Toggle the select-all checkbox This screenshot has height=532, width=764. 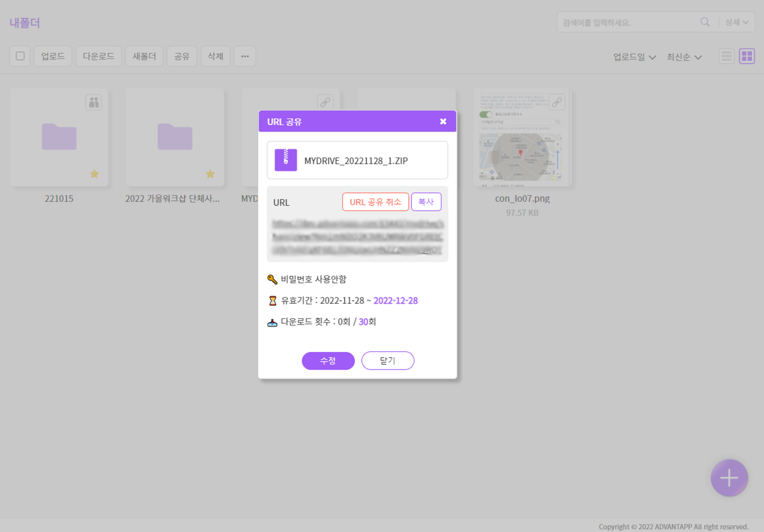pyautogui.click(x=20, y=56)
